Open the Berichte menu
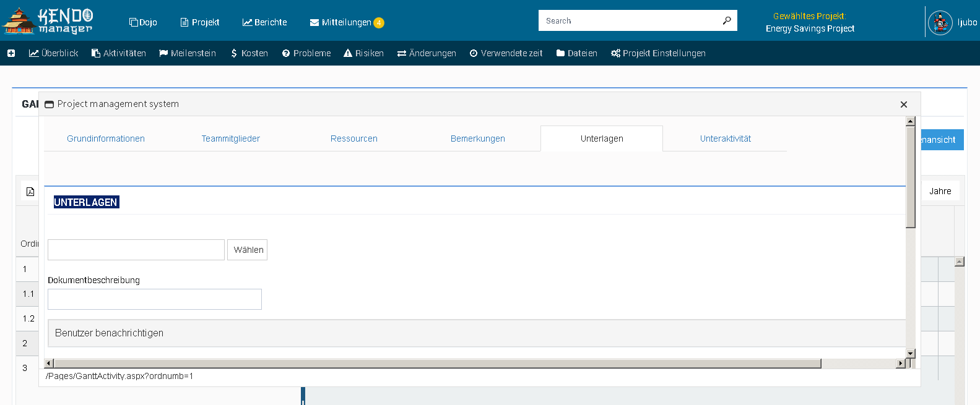The image size is (980, 405). tap(265, 22)
